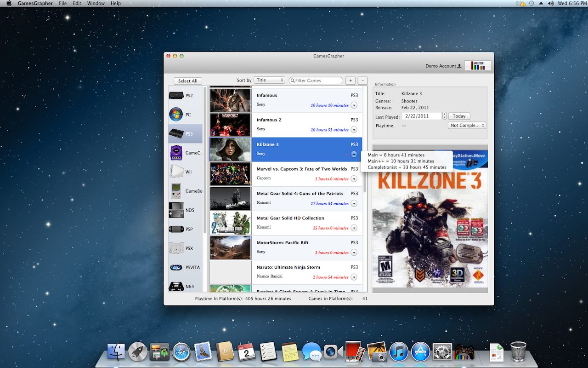The image size is (588, 368).
Task: Open the Window menu
Action: pos(96,3)
